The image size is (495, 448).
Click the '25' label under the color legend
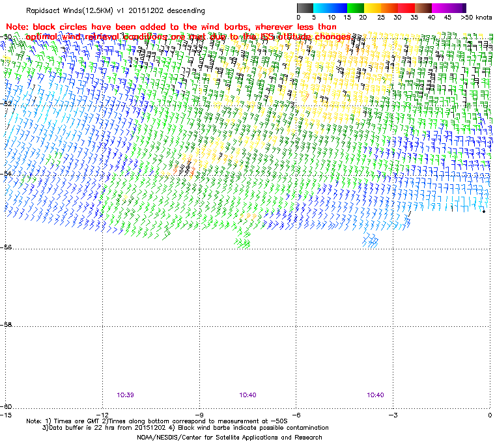(x=381, y=17)
